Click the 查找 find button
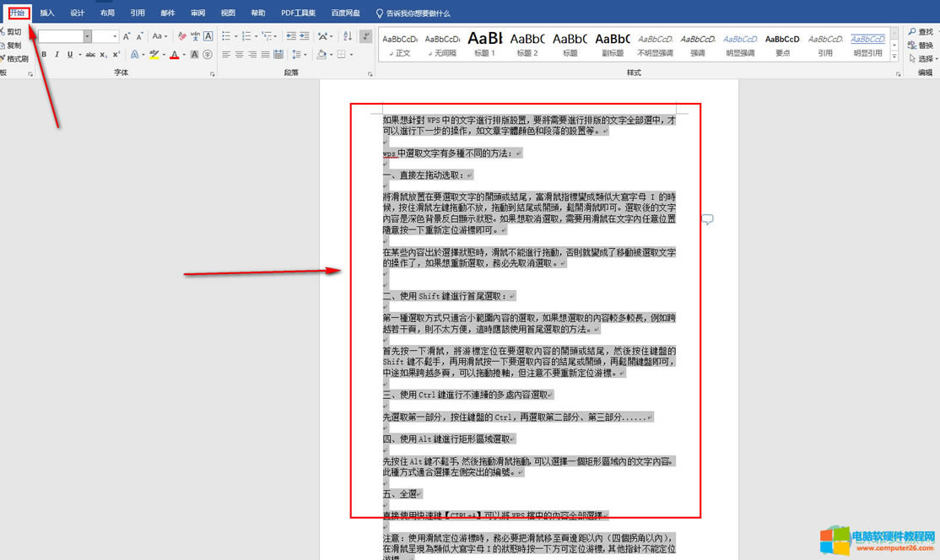The image size is (940, 560). pyautogui.click(x=921, y=32)
